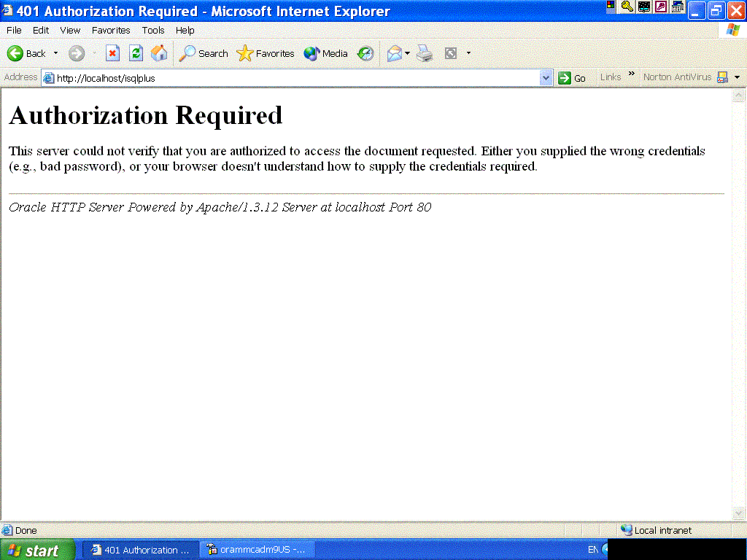Click the Print icon

[425, 53]
